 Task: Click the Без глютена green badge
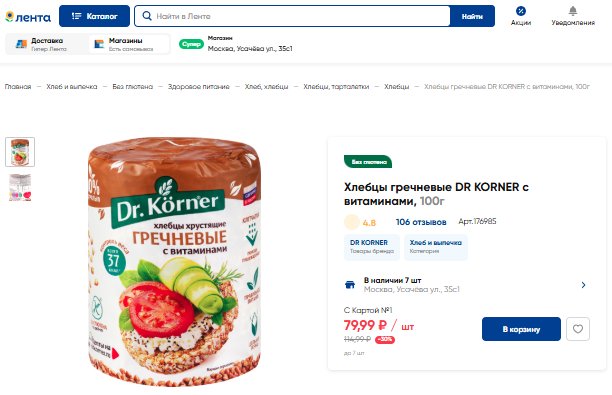coord(368,162)
